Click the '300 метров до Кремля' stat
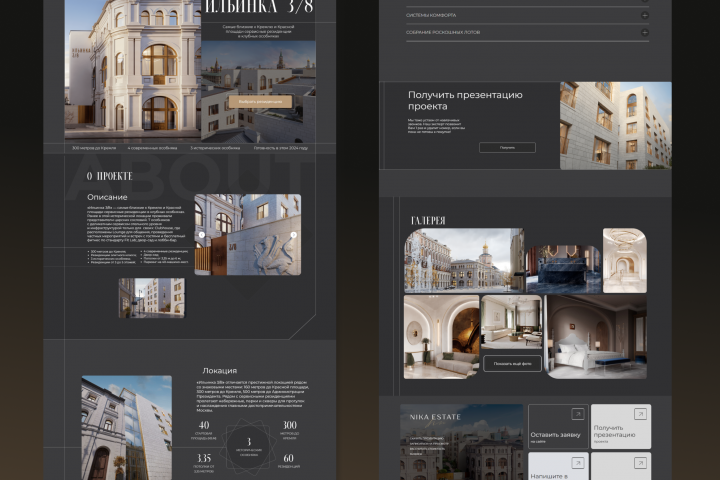 click(94, 148)
